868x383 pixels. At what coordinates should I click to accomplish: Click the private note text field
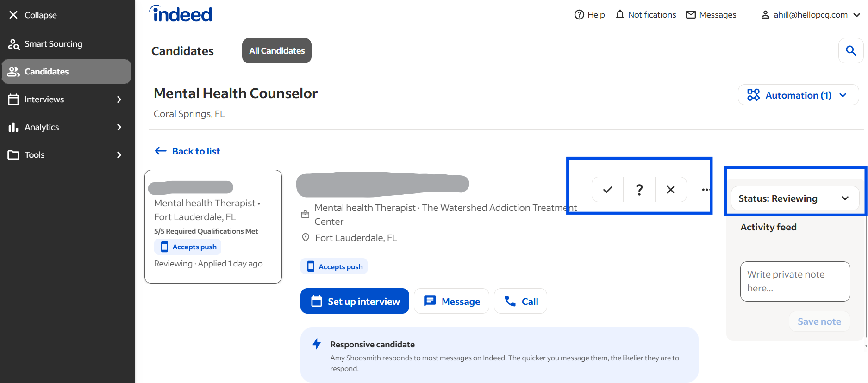(795, 281)
